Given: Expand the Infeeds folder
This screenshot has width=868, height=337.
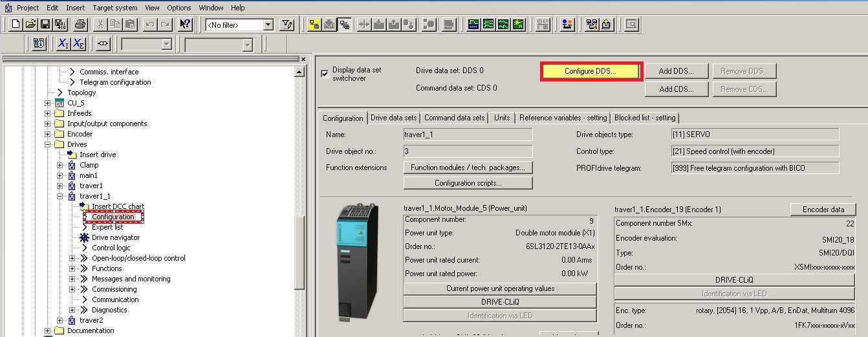Looking at the screenshot, I should [x=47, y=113].
